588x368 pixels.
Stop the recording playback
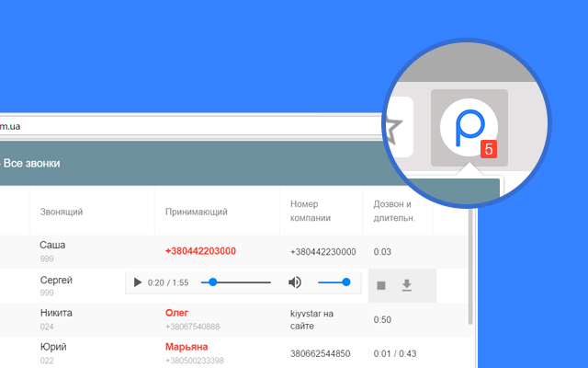pos(381,286)
